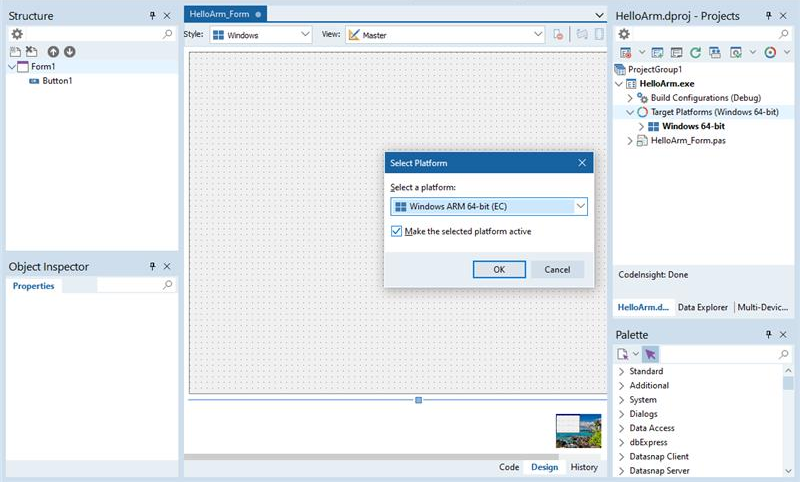Pin the Palette panel
Viewport: 800px width, 482px height.
click(768, 335)
